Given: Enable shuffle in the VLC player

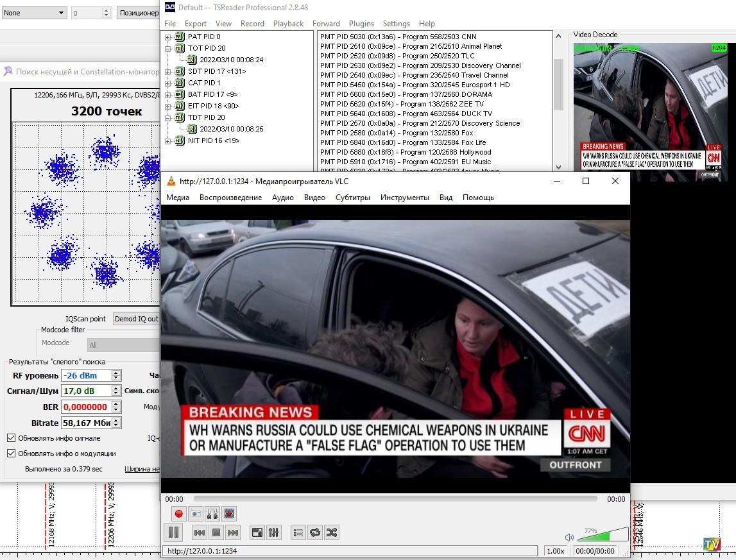Looking at the screenshot, I should (331, 532).
